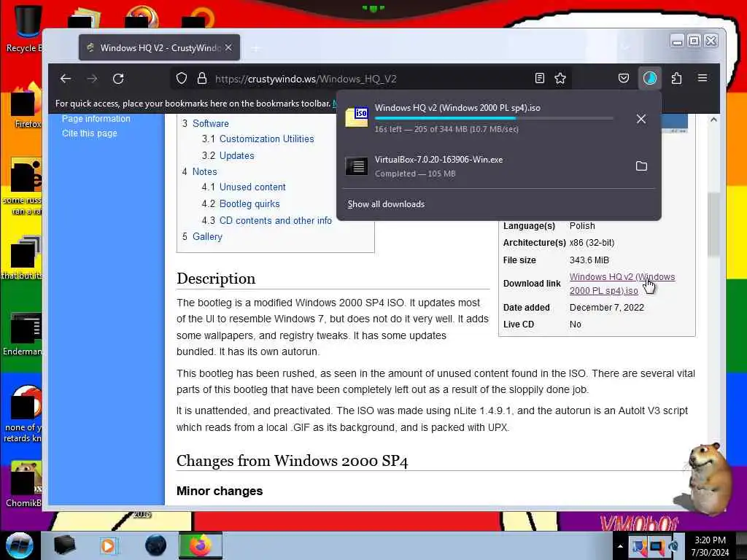Go back to the previous page
Image resolution: width=747 pixels, height=560 pixels.
pyautogui.click(x=66, y=79)
